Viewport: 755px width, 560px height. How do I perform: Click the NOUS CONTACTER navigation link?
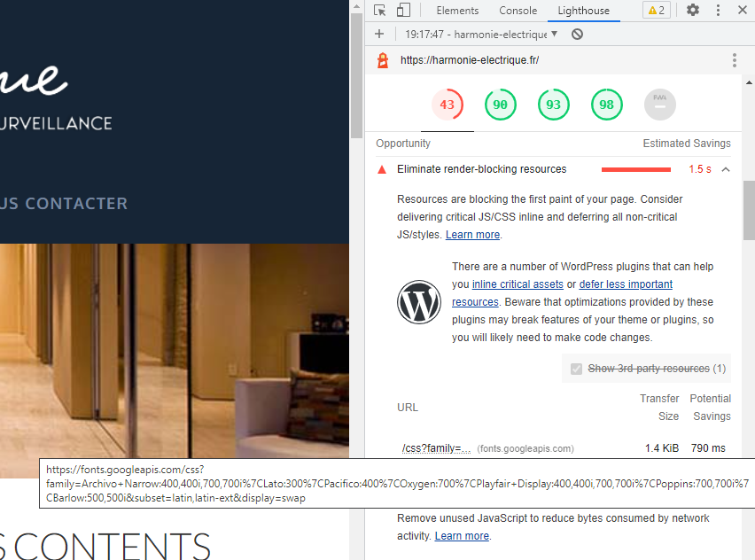(64, 203)
